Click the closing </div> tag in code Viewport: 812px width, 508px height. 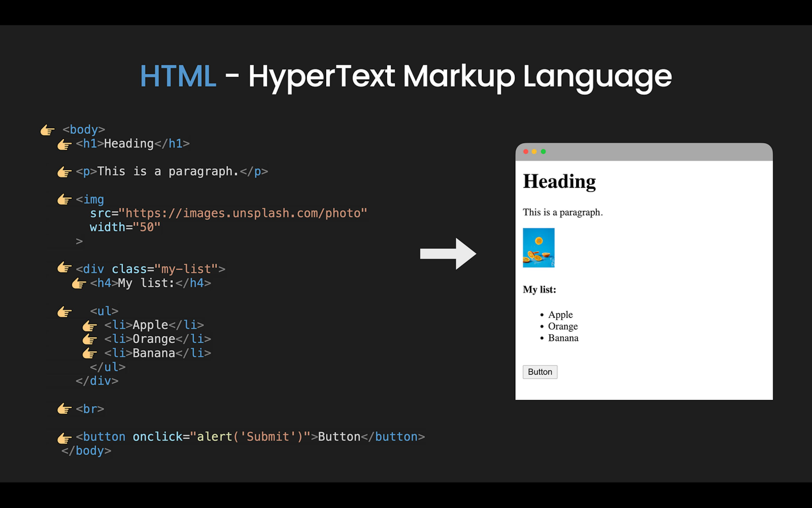[97, 381]
